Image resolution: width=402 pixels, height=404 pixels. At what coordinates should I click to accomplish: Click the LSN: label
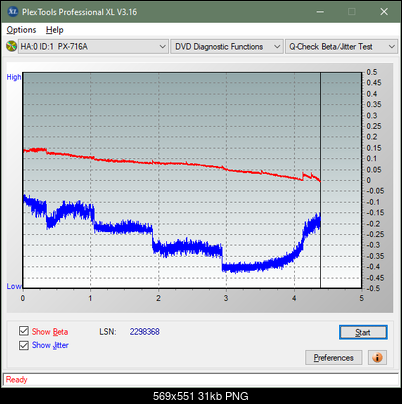tap(108, 332)
